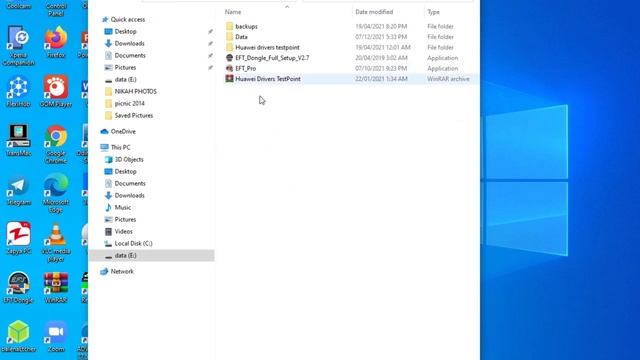The width and height of the screenshot is (640, 360).
Task: Open OneDrive in navigation pane
Action: (123, 131)
